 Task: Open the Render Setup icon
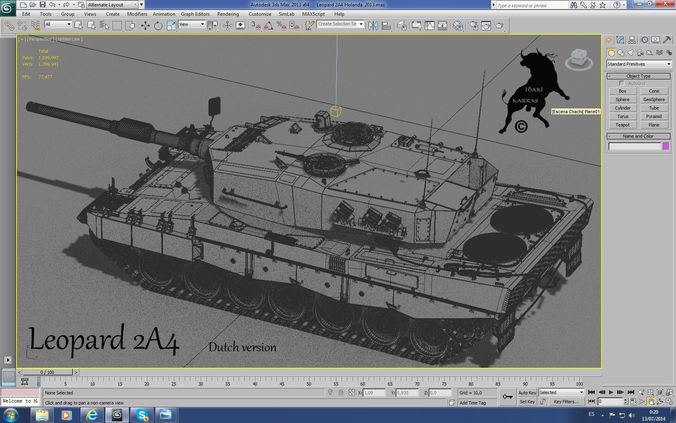pyautogui.click(x=473, y=26)
